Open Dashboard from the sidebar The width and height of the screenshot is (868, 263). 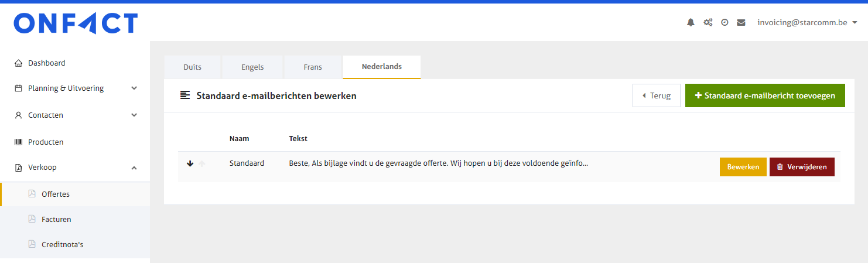46,63
